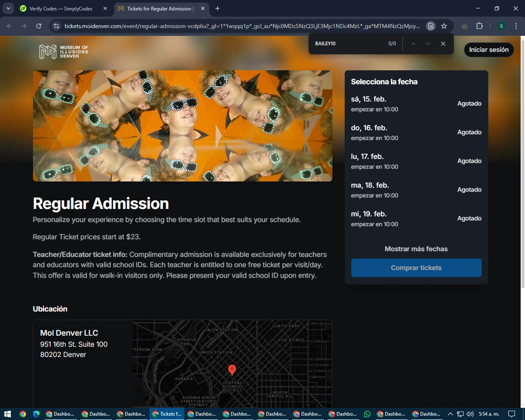Click the Museum of Illusions Denver logo
Viewport: 525px width, 420px height.
click(x=64, y=52)
